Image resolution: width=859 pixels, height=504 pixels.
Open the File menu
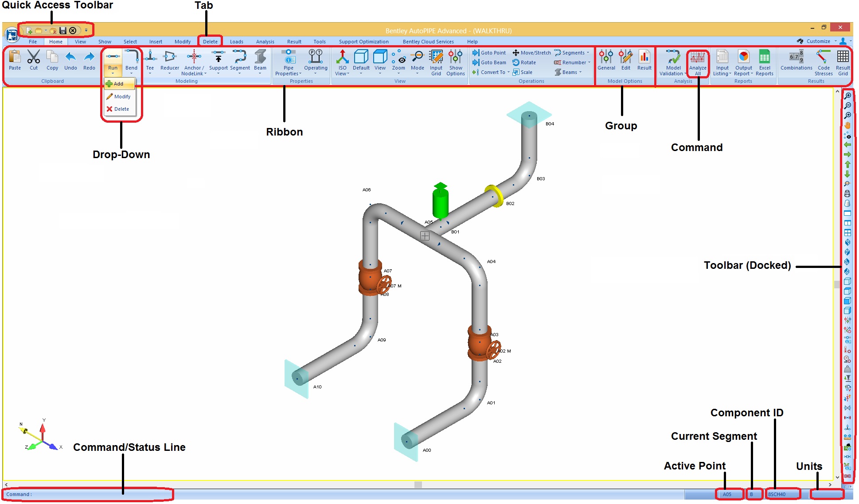pyautogui.click(x=32, y=41)
